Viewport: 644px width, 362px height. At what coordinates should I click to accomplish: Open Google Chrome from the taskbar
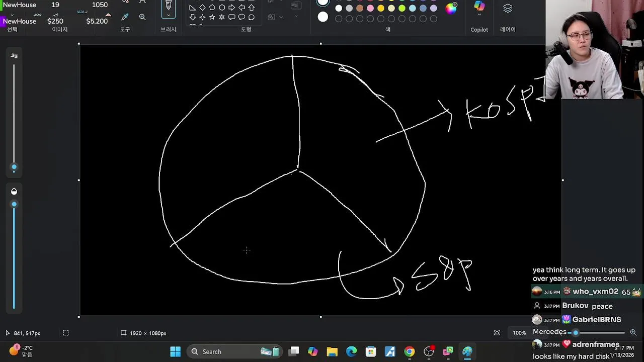pos(410,351)
